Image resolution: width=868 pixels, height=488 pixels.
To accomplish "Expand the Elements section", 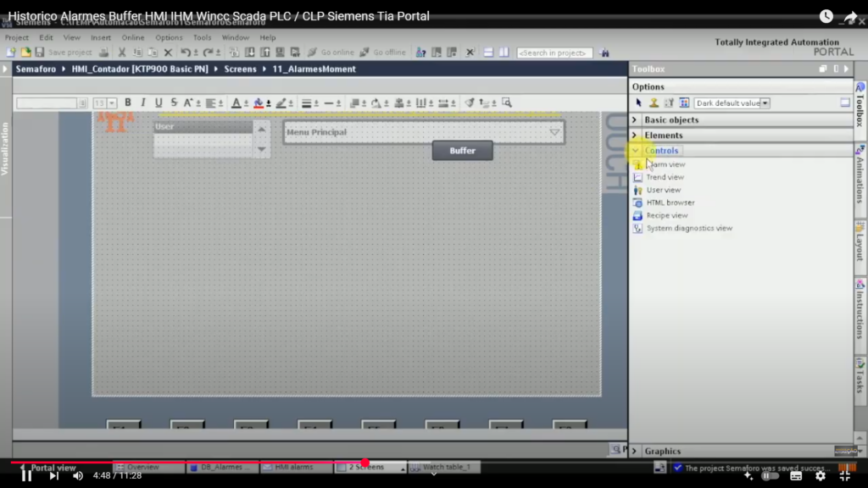I will pos(635,136).
